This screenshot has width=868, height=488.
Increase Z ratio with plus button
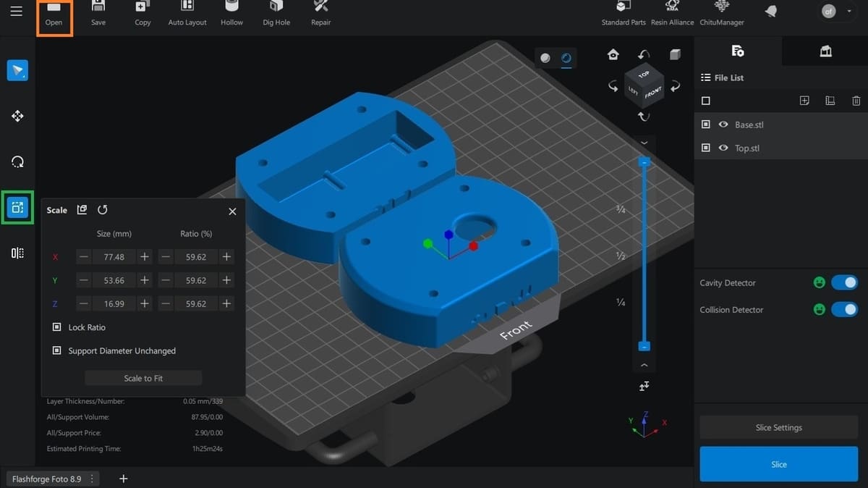click(x=226, y=303)
